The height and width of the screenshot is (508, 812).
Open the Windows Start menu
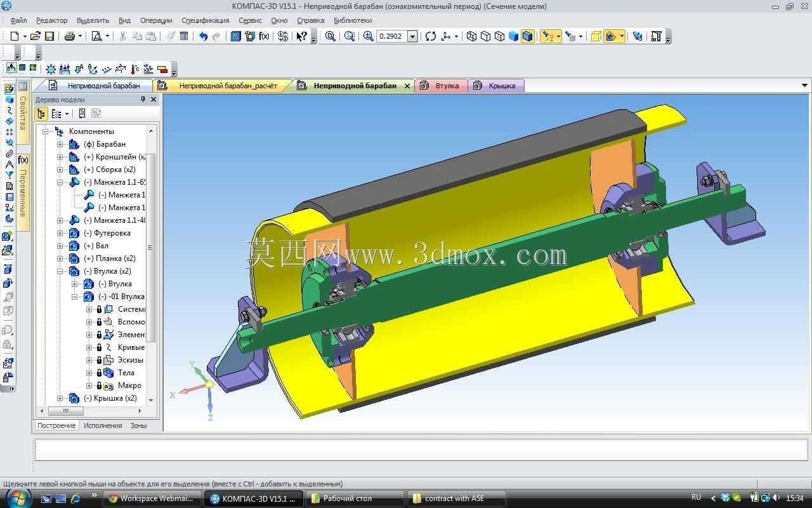(17, 497)
